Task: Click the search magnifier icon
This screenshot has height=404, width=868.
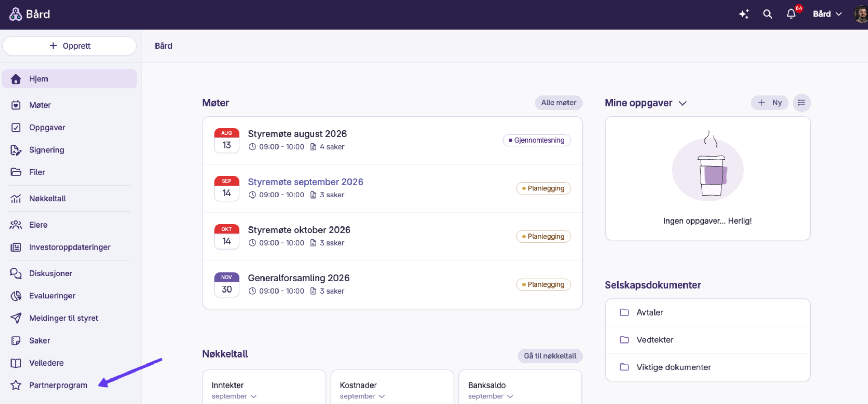Action: (767, 14)
